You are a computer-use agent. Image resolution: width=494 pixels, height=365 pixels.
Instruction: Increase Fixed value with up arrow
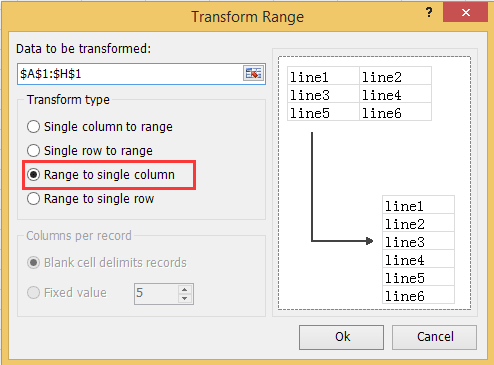[x=185, y=289]
